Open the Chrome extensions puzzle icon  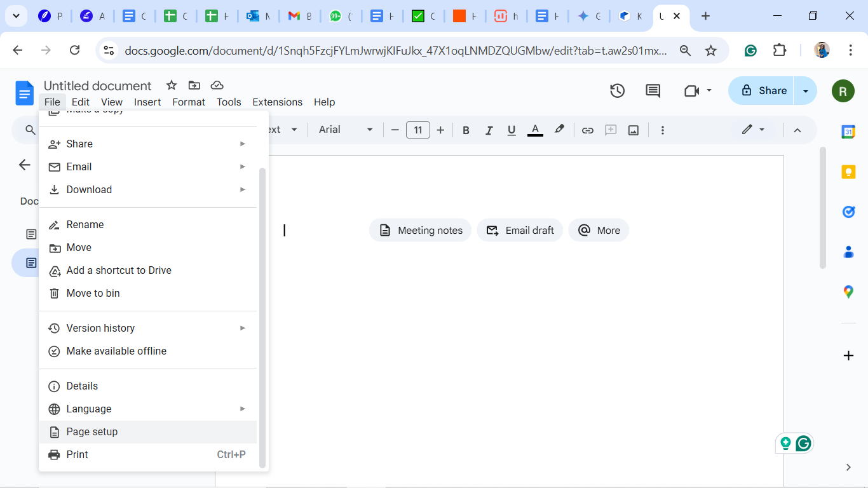coord(780,50)
